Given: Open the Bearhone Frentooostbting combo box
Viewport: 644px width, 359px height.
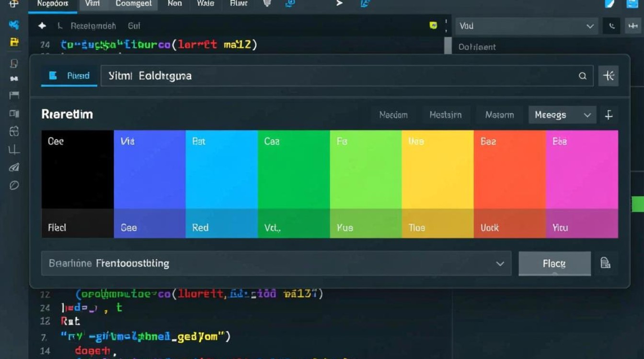Looking at the screenshot, I should (x=276, y=263).
